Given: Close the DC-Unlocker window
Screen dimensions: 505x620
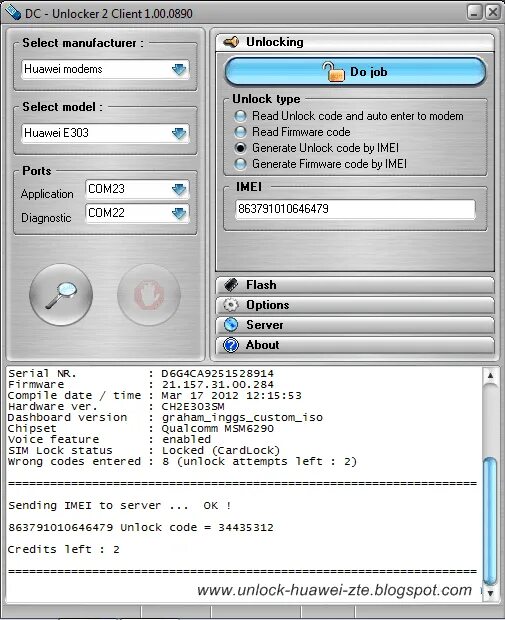Looking at the screenshot, I should pyautogui.click(x=492, y=12).
